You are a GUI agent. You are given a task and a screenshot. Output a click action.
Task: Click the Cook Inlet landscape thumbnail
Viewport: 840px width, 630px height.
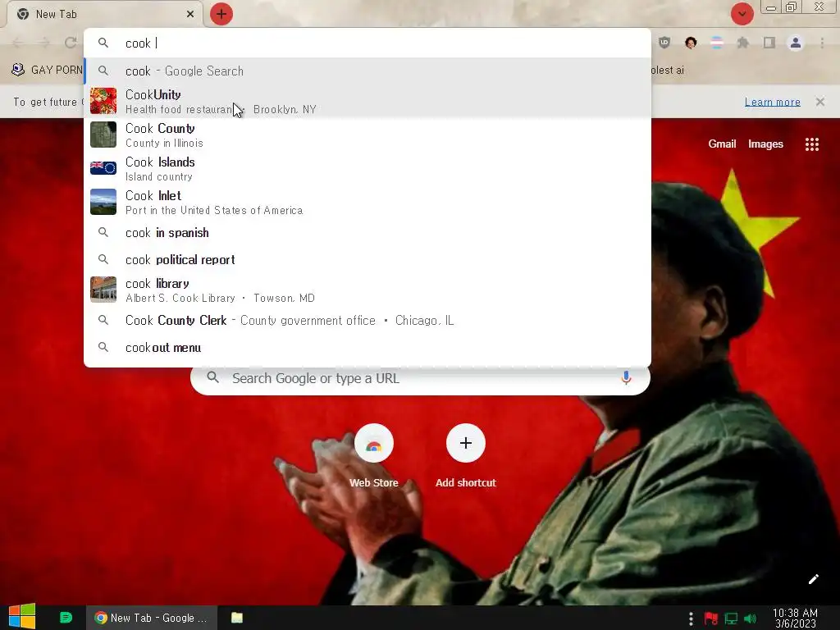[103, 202]
